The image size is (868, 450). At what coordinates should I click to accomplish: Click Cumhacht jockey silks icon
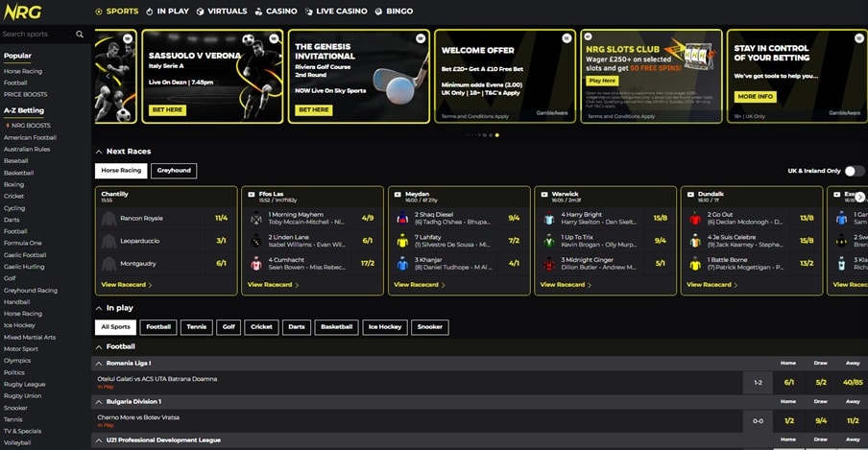[x=256, y=264]
